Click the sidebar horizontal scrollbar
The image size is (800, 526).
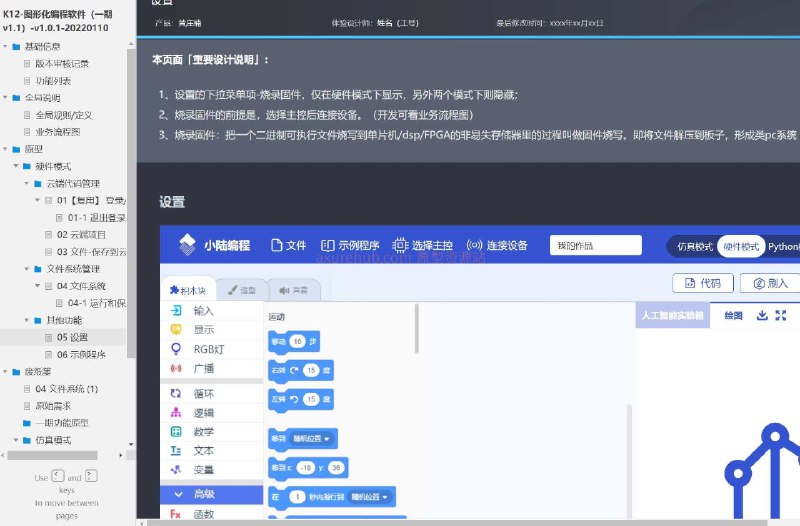[53, 455]
